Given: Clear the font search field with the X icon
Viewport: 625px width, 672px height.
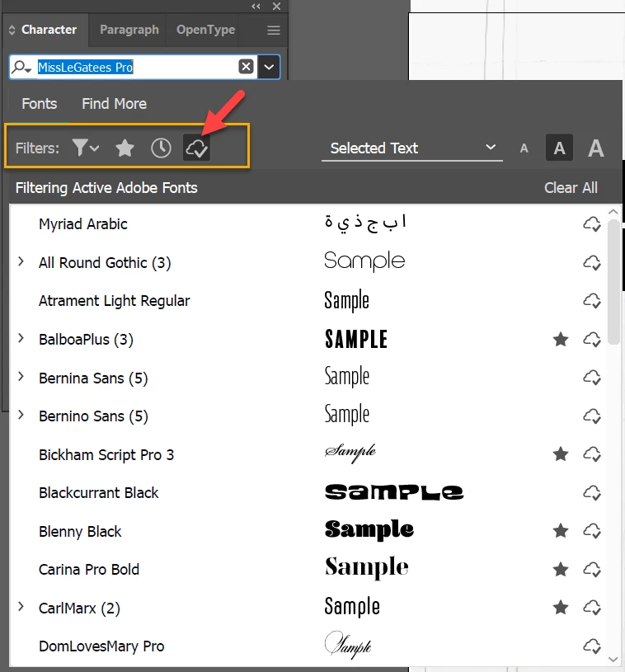Looking at the screenshot, I should (x=246, y=67).
